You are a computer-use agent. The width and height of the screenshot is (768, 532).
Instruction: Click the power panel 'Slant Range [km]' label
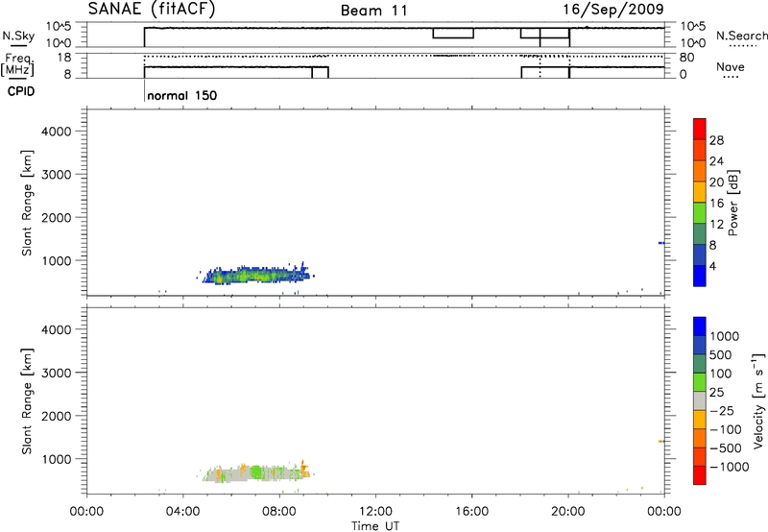pyautogui.click(x=27, y=203)
